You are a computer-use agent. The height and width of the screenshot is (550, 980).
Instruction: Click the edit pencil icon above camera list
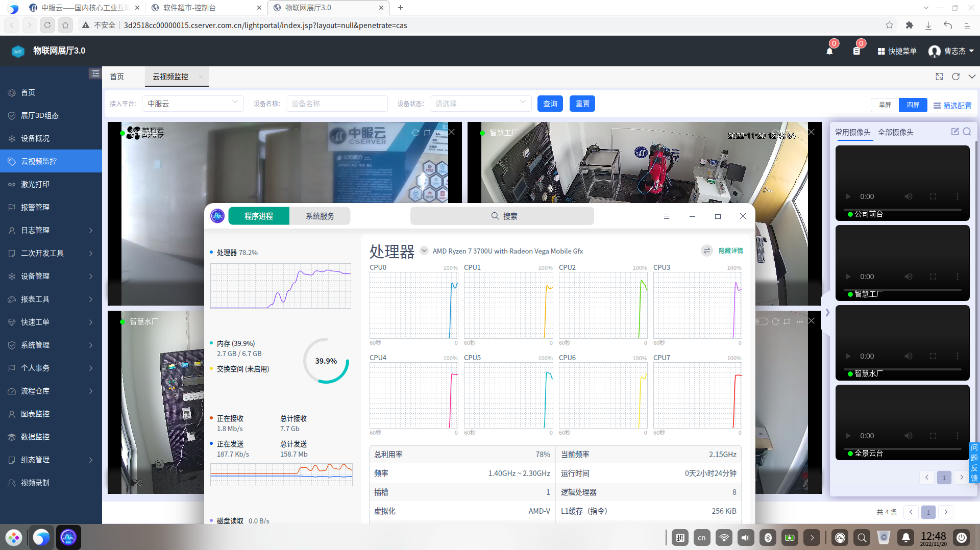[955, 132]
